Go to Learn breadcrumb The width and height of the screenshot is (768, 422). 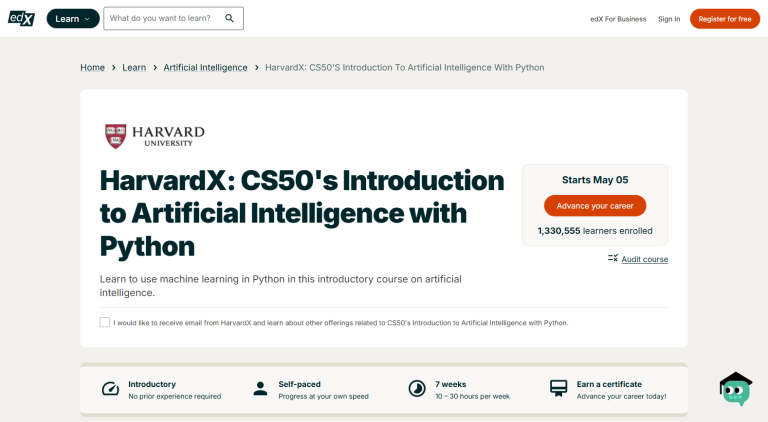pos(134,68)
